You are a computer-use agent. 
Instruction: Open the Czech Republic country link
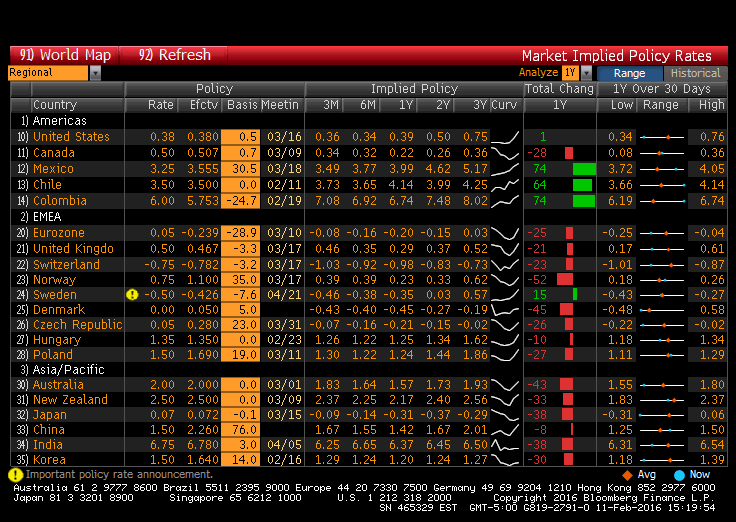point(77,325)
